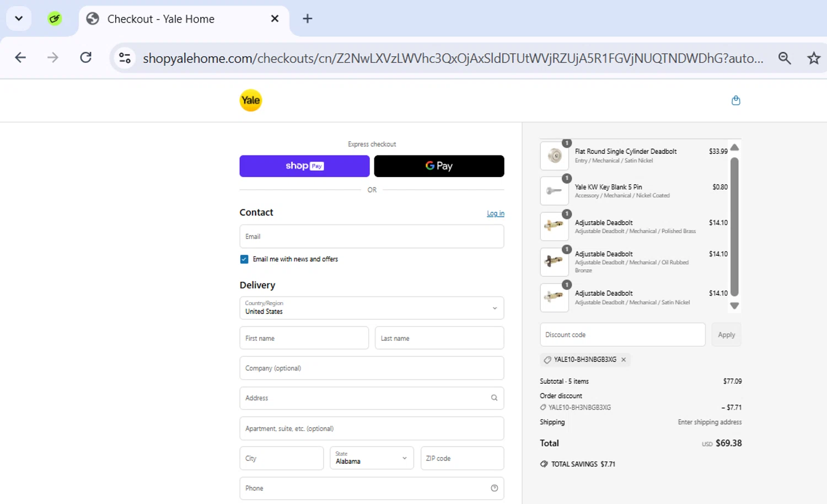The width and height of the screenshot is (827, 504).
Task: Click the Oil Rubbed Bronze Adjustable Deadbolt thumbnail
Action: coord(554,262)
